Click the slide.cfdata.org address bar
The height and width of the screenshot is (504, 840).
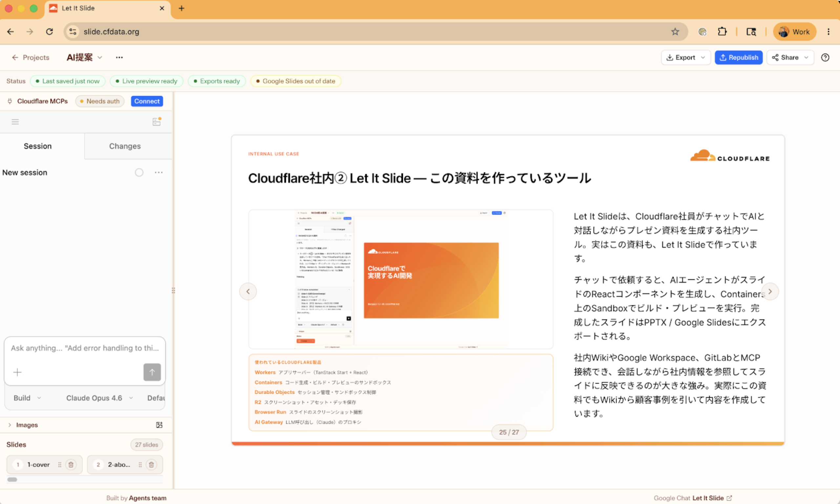375,31
